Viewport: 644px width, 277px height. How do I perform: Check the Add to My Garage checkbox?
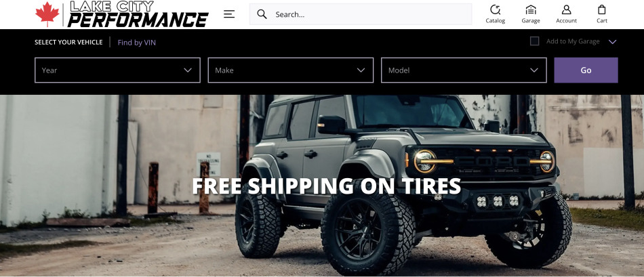coord(534,41)
